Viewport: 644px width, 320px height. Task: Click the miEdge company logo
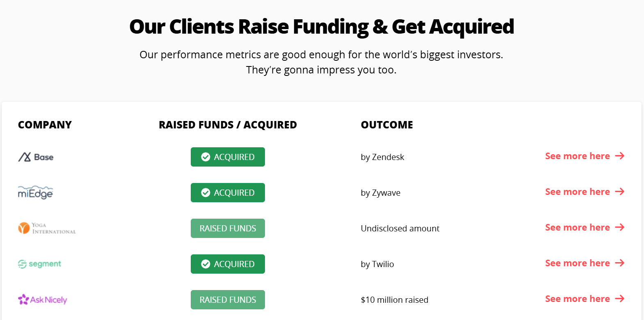point(36,192)
